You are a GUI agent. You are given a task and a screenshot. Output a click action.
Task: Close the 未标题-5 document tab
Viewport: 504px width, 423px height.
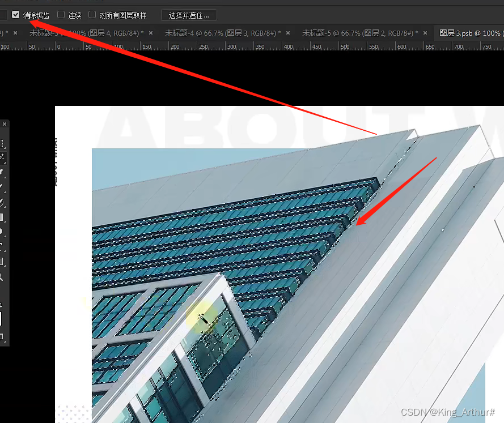(x=425, y=33)
